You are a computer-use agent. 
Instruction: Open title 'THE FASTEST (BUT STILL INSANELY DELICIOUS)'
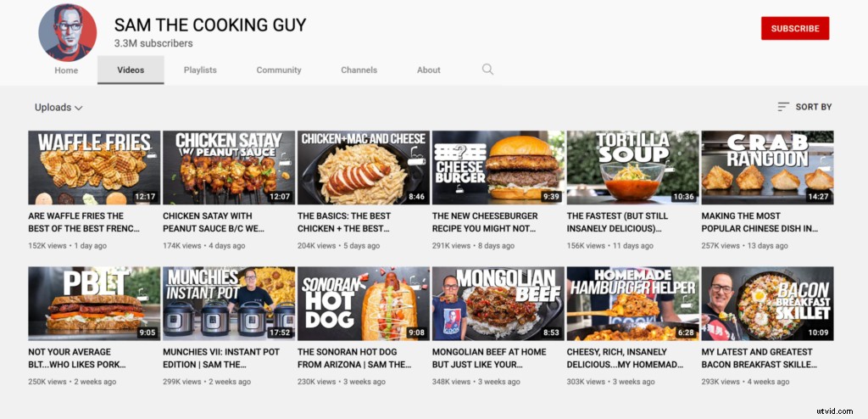[617, 222]
